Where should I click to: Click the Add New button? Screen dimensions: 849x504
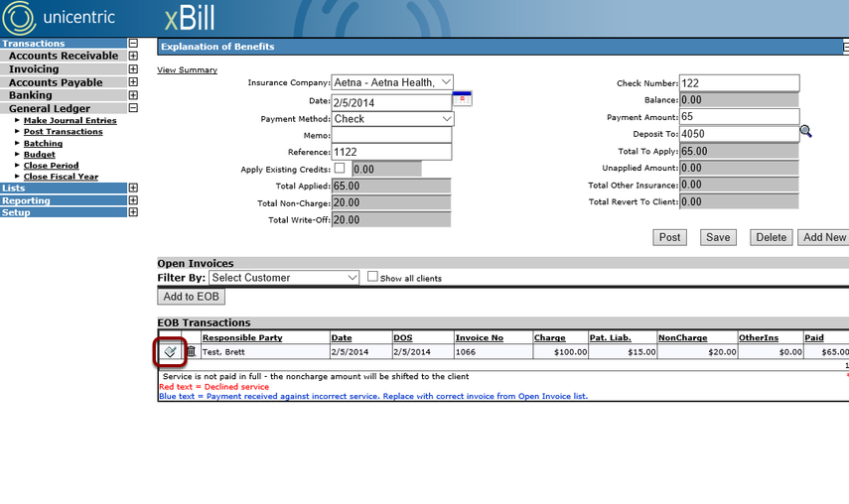823,237
